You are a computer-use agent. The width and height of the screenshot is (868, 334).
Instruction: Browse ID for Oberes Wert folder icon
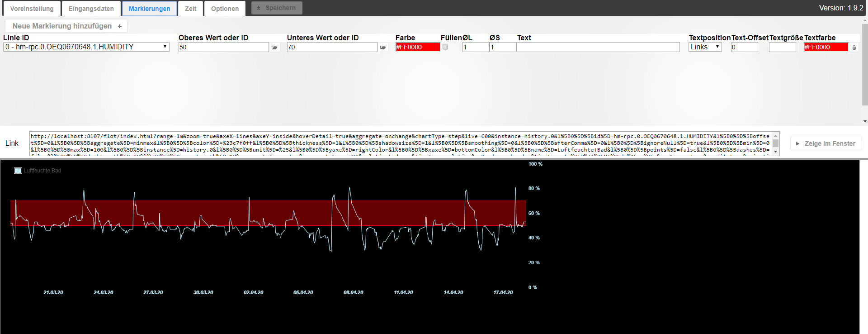pyautogui.click(x=274, y=47)
